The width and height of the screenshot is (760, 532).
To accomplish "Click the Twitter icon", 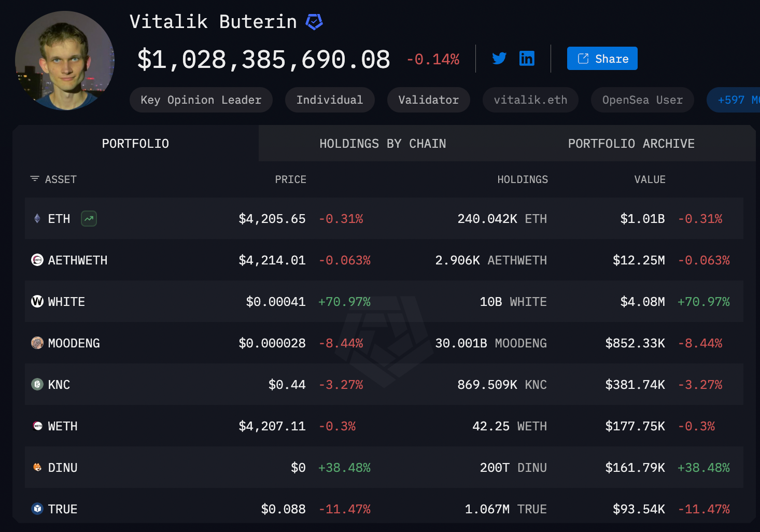I will pyautogui.click(x=499, y=58).
